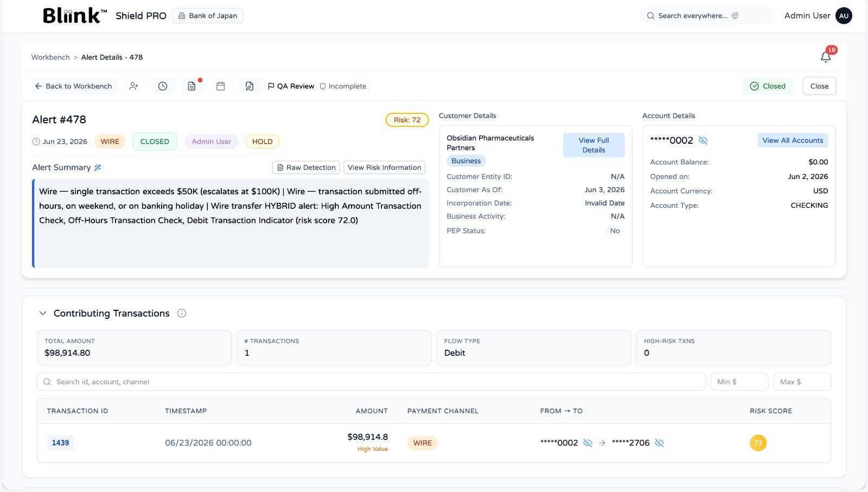Click the PAYMENT CHANNEL column header
868x492 pixels.
point(443,411)
